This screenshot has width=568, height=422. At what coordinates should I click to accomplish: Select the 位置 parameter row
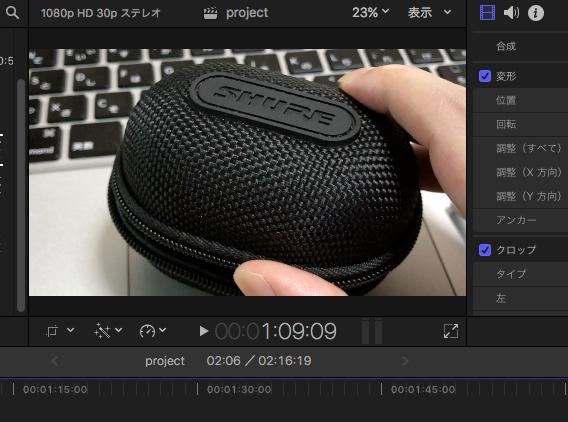point(521,100)
